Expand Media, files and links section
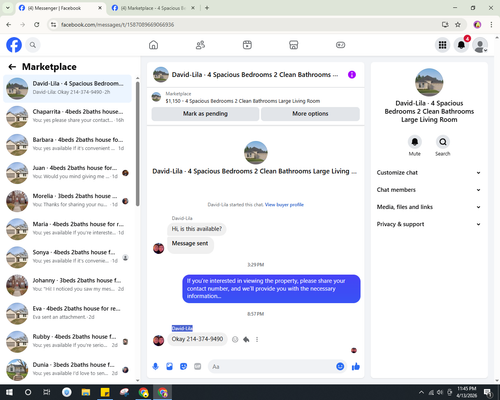500x400 pixels. point(429,207)
